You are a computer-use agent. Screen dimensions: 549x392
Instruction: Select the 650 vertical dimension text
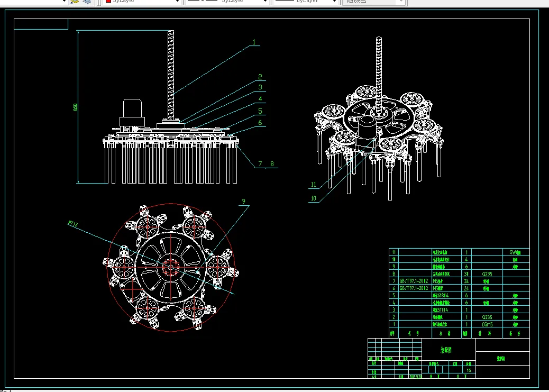point(75,107)
